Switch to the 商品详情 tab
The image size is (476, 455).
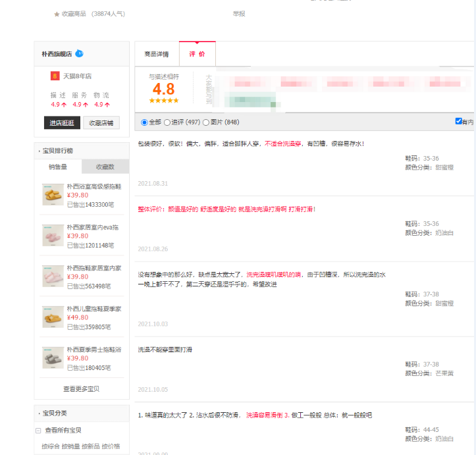tap(157, 54)
